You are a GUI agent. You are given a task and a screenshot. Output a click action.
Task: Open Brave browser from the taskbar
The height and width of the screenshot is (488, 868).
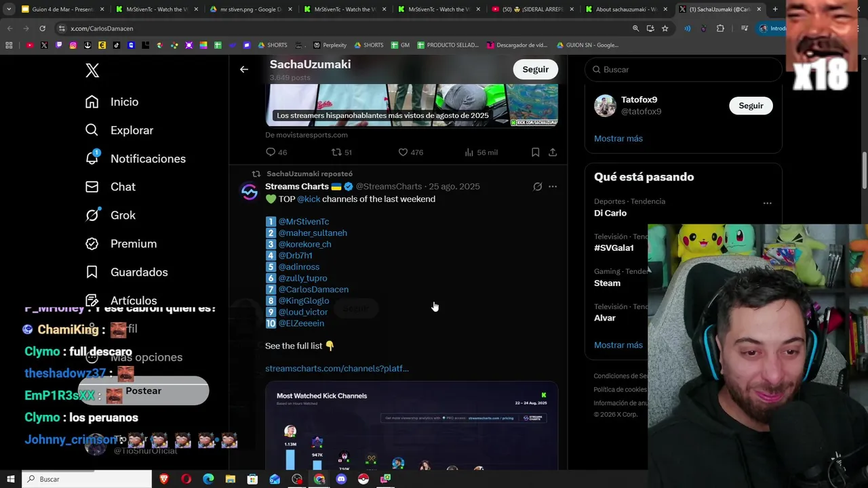[164, 479]
